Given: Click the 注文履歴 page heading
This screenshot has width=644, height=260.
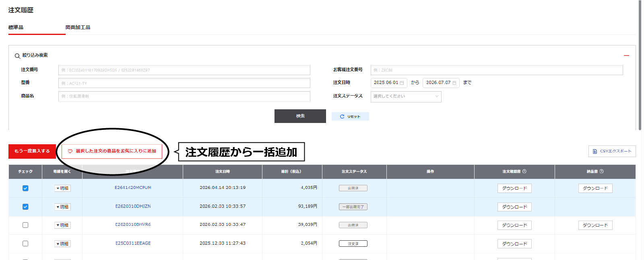Looking at the screenshot, I should tap(21, 10).
